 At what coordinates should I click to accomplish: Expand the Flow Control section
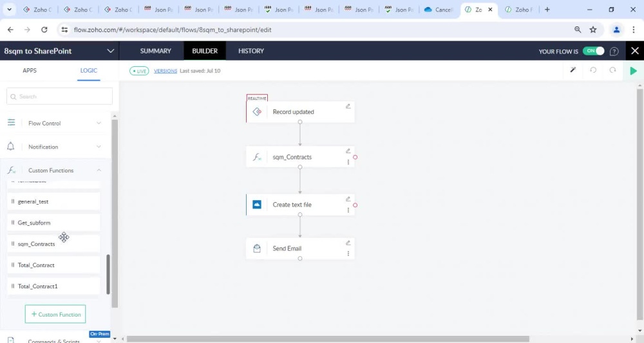coord(99,123)
